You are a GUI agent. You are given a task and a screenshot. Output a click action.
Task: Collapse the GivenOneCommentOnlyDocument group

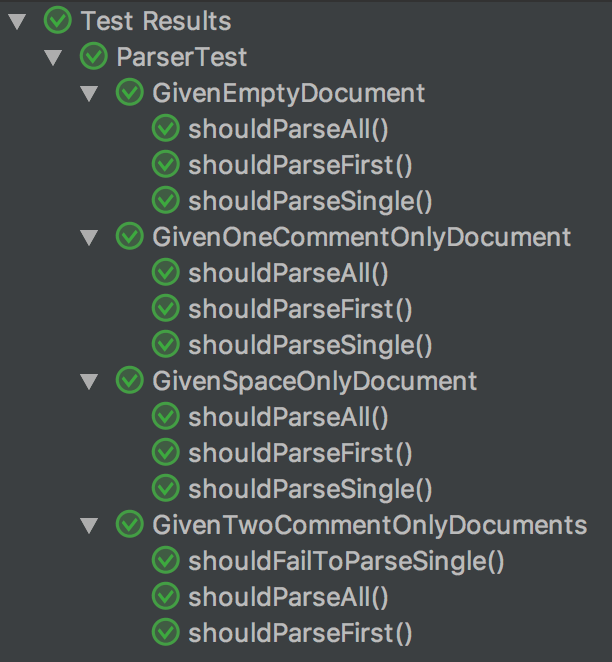[89, 237]
